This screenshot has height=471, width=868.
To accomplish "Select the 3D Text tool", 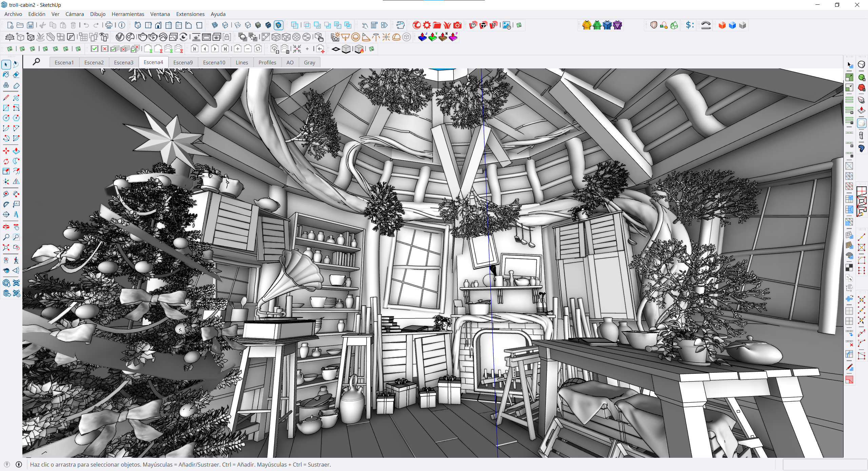I will click(x=16, y=214).
